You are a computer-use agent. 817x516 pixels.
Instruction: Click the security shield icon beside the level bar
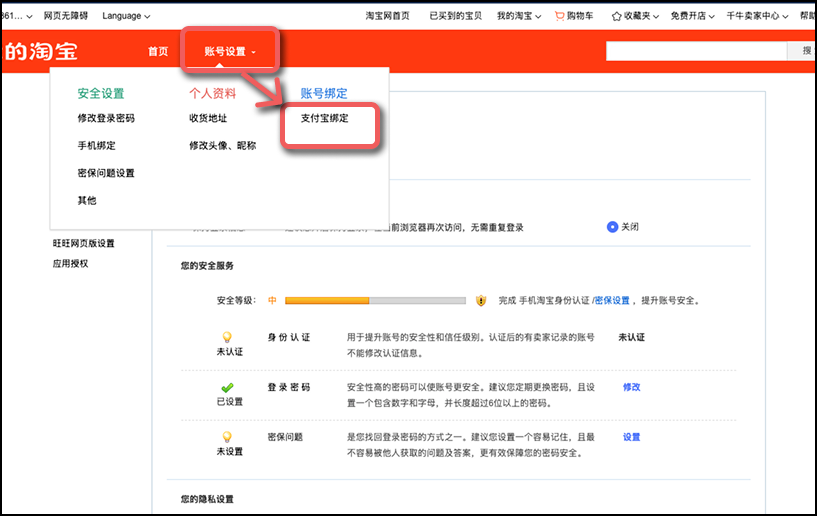tap(481, 300)
